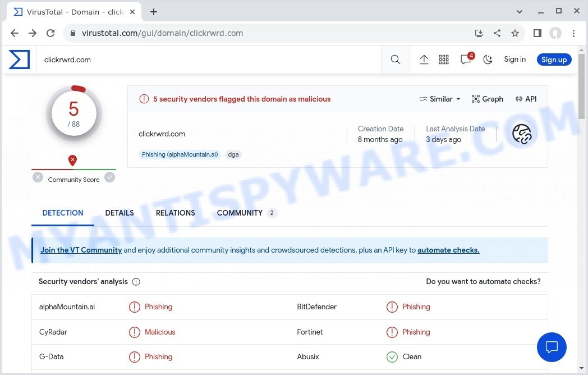Switch to the DETAILS tab
The image size is (588, 375).
tap(120, 213)
